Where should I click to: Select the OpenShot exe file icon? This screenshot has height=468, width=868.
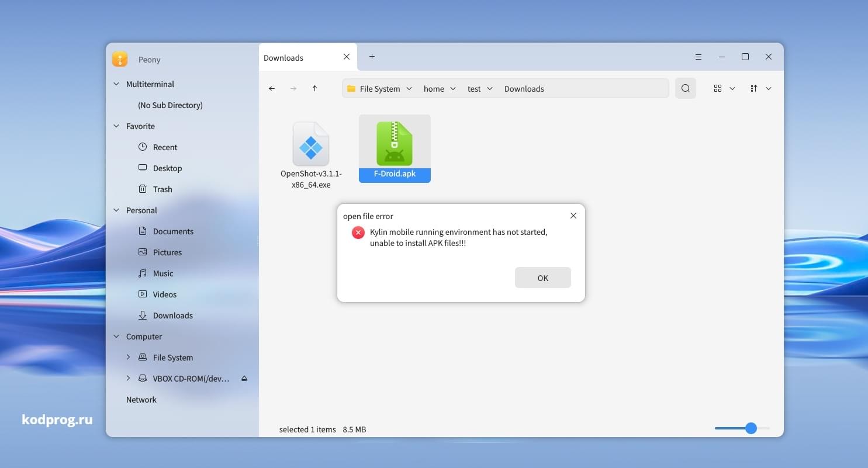pyautogui.click(x=311, y=144)
